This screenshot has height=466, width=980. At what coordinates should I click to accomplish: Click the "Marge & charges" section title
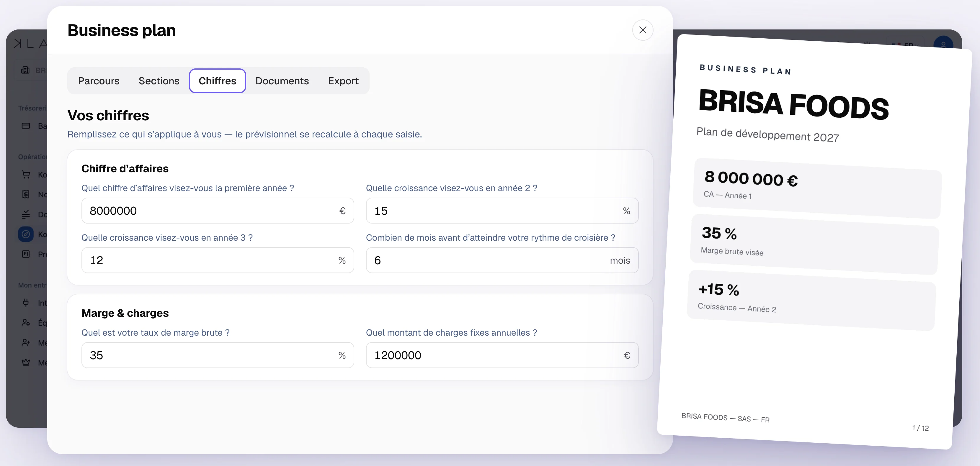click(125, 313)
